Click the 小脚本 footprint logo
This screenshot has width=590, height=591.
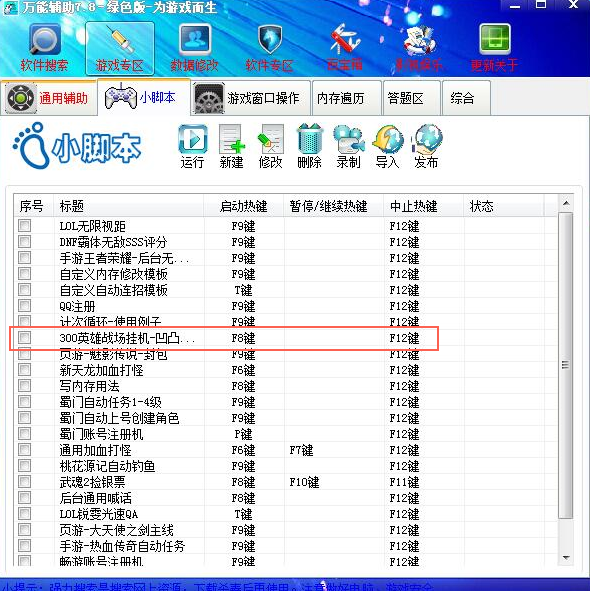point(77,145)
